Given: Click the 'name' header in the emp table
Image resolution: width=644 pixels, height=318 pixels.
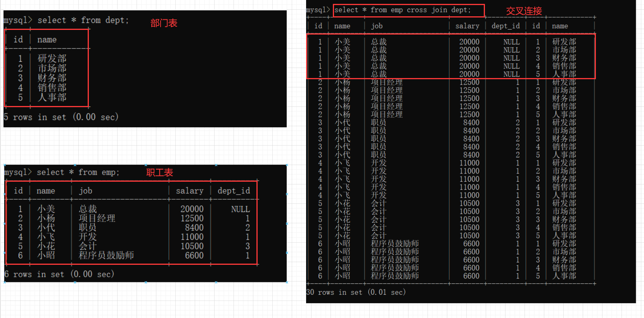Looking at the screenshot, I should (46, 191).
